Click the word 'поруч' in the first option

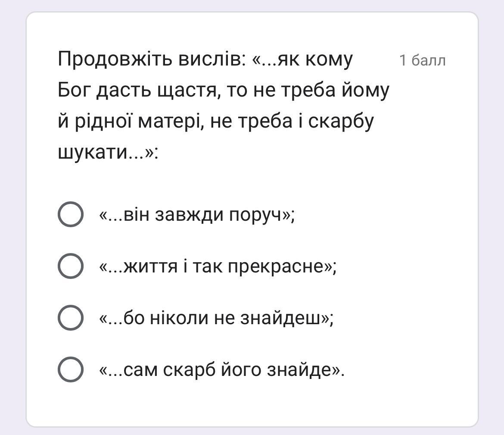click(x=255, y=216)
